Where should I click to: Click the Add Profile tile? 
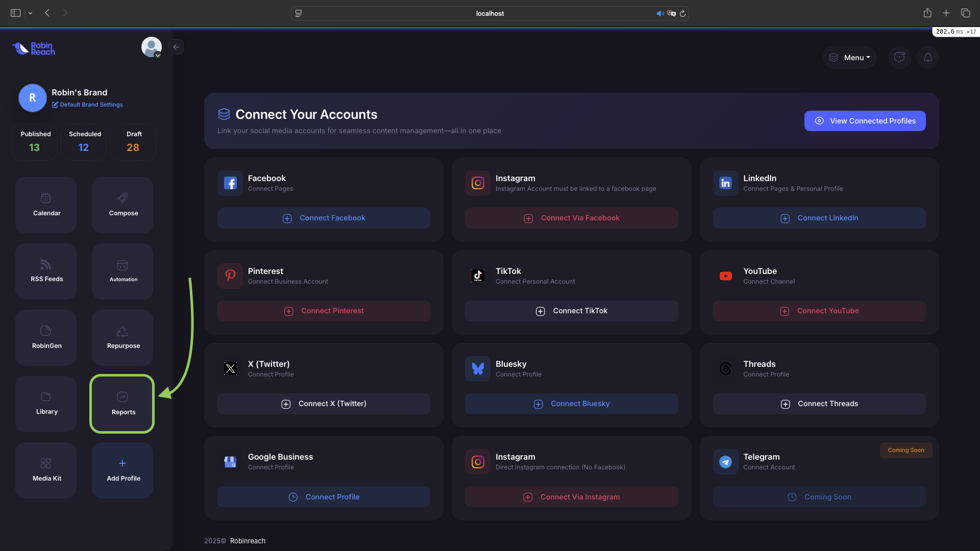point(122,470)
